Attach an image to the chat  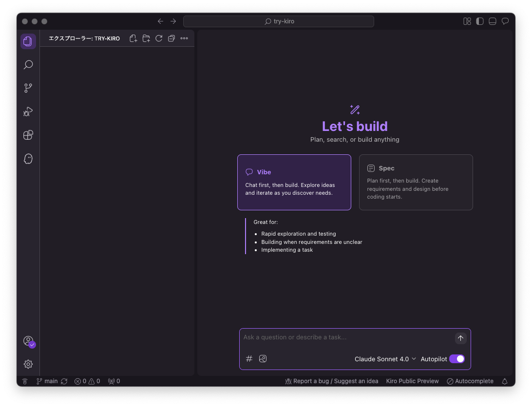point(263,359)
